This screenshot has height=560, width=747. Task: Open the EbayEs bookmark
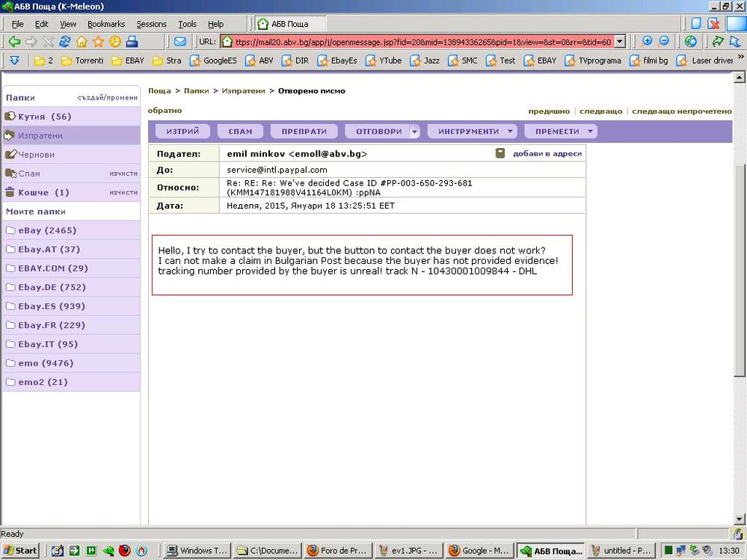[x=337, y=61]
